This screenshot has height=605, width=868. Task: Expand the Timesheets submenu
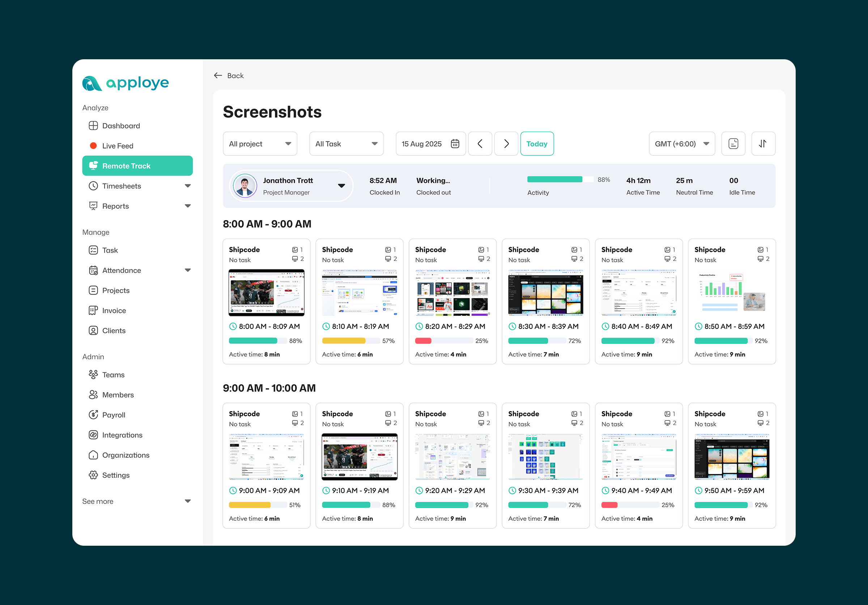pyautogui.click(x=187, y=186)
